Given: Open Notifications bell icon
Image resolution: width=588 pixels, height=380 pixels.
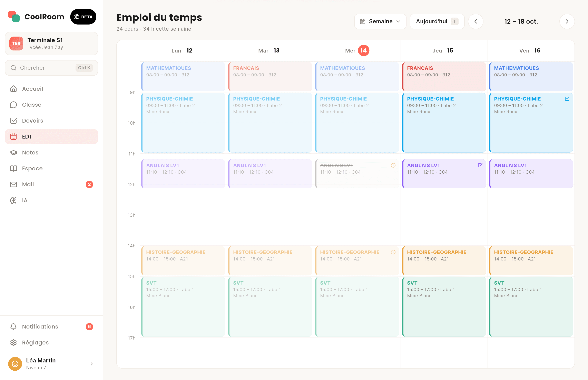Looking at the screenshot, I should point(13,326).
